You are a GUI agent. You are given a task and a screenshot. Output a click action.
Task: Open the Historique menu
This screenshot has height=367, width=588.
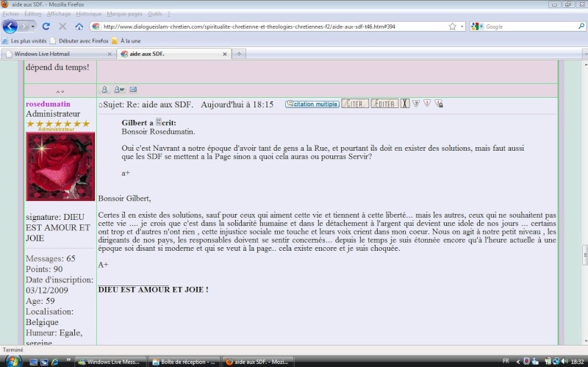click(x=88, y=14)
